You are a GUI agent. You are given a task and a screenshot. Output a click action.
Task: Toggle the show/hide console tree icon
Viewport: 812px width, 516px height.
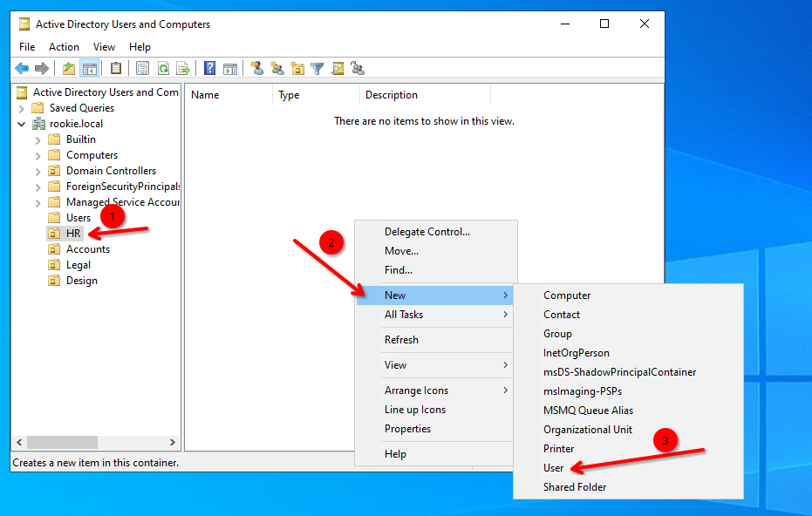click(89, 68)
